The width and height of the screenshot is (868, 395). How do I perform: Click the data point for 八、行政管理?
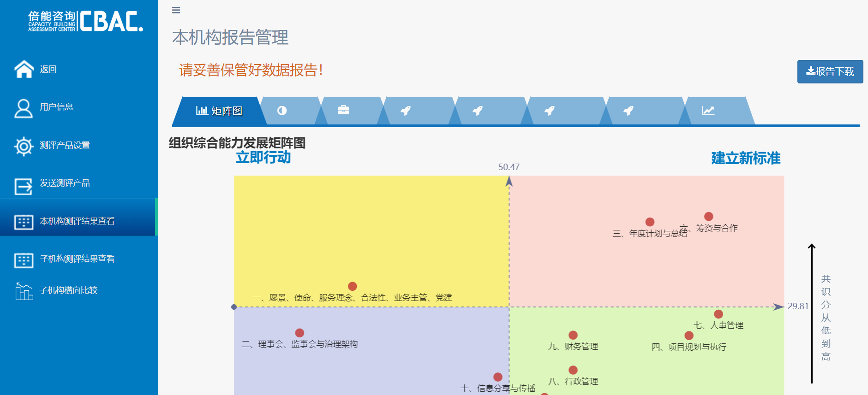tap(573, 370)
